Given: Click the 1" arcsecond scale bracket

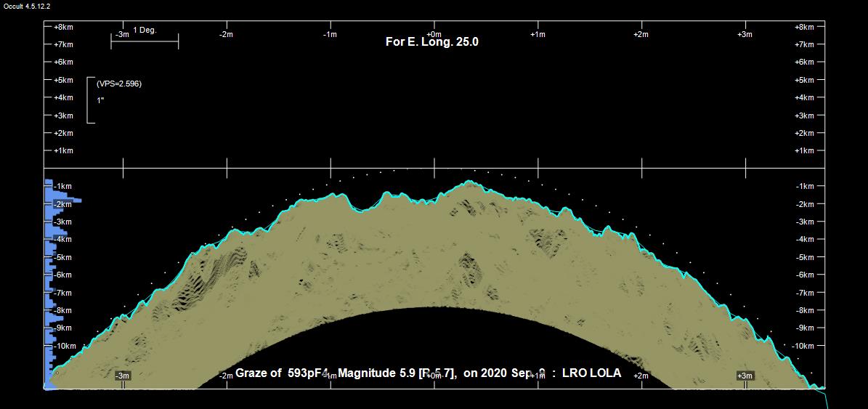Looking at the screenshot, I should click(90, 100).
